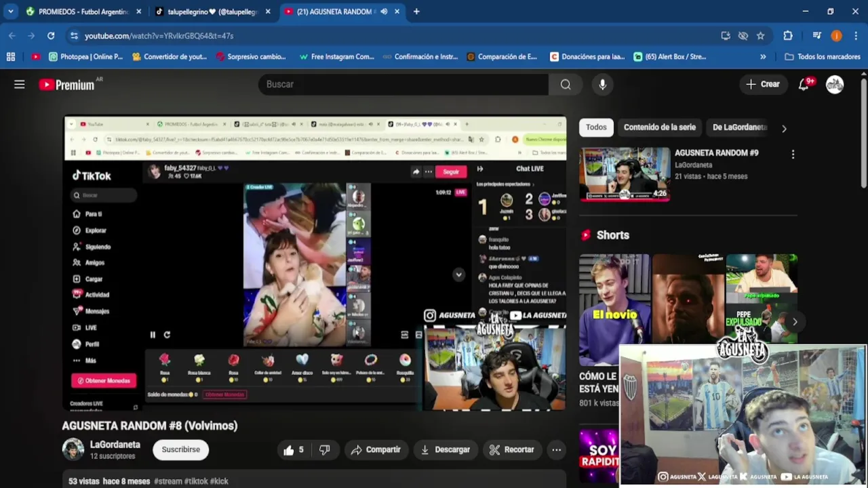
Task: Click the Suscribirse button
Action: pos(180,449)
